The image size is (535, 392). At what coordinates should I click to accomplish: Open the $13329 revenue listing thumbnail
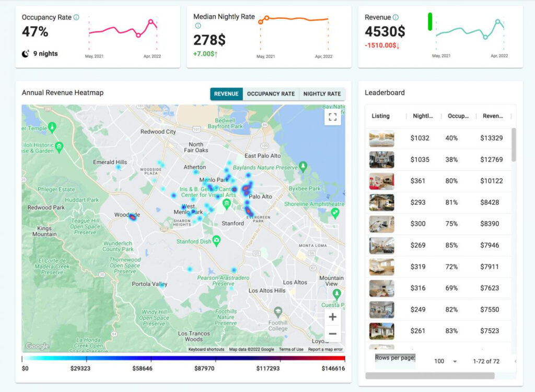pos(381,139)
